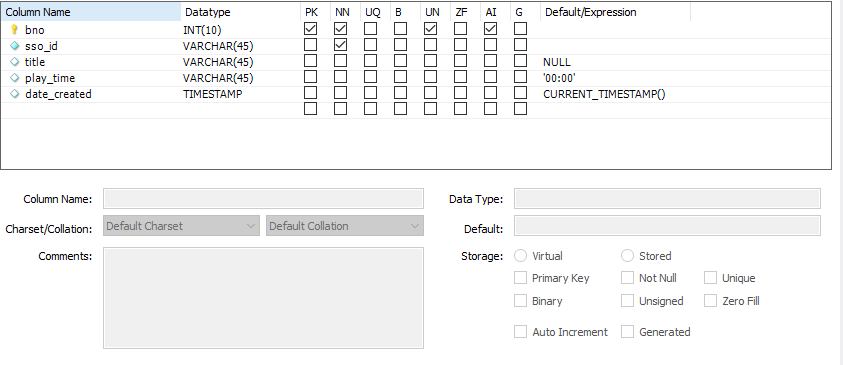
Task: Select the bno column name cell
Action: click(x=34, y=30)
